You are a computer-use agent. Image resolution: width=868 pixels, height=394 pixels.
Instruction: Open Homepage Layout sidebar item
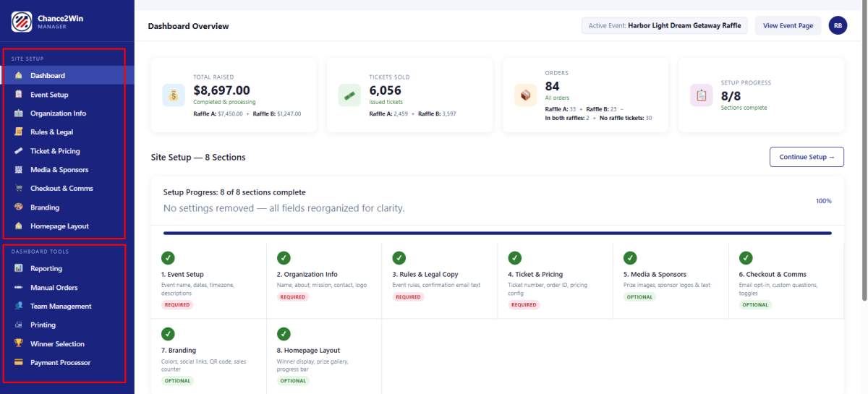coord(67,226)
